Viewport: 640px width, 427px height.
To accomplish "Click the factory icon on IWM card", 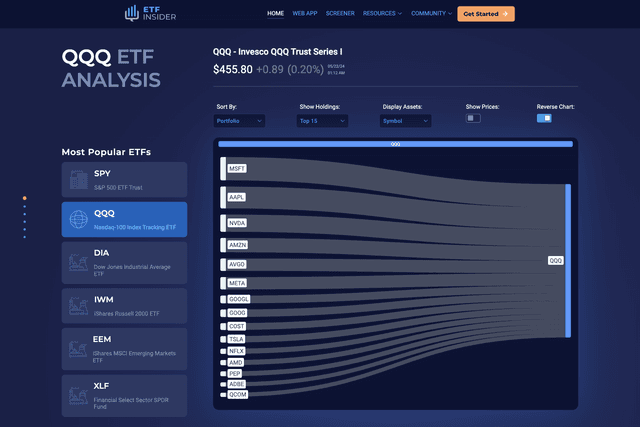I will pos(78,306).
